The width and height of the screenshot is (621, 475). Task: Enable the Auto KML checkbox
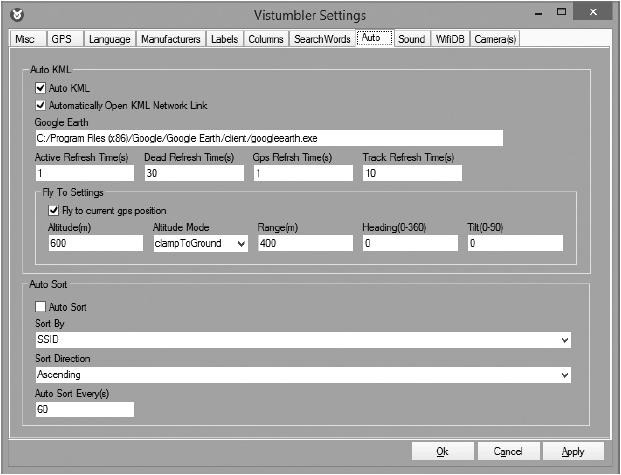(x=41, y=89)
